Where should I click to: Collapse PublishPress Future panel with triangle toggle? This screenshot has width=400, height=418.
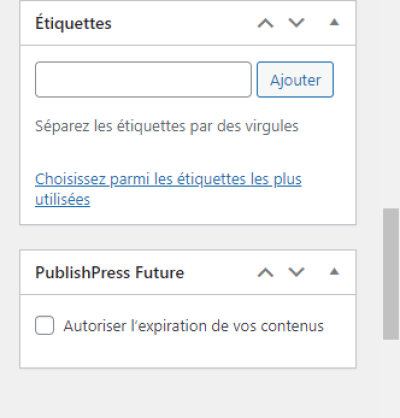tap(334, 272)
